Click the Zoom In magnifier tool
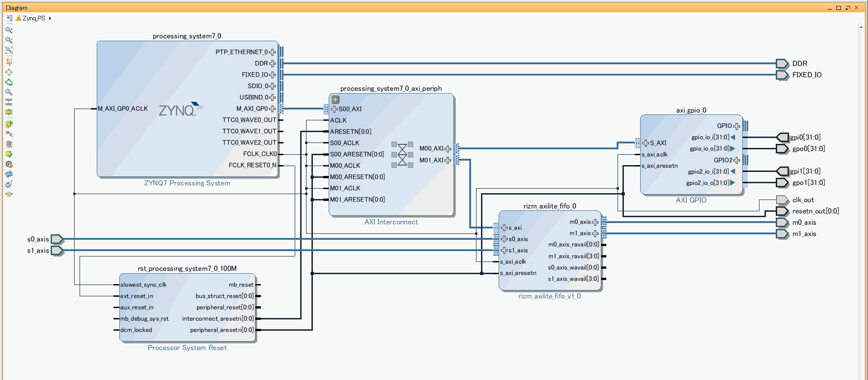Screen dimensions: 868x380 9,30
